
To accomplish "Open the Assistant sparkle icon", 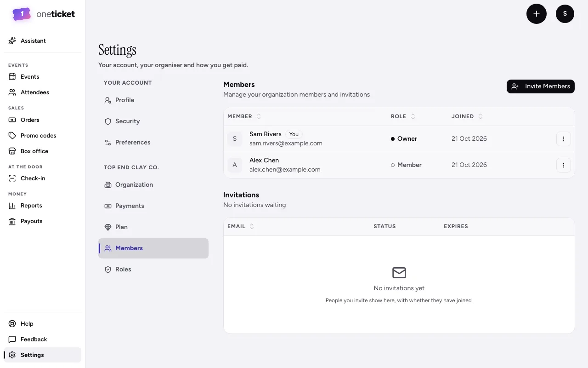I will (12, 41).
